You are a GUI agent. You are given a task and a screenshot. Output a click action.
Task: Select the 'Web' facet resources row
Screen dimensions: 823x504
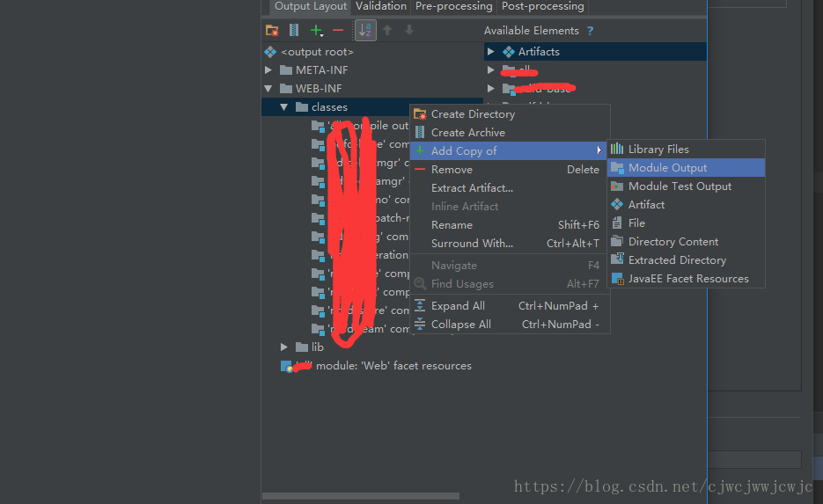pyautogui.click(x=377, y=366)
